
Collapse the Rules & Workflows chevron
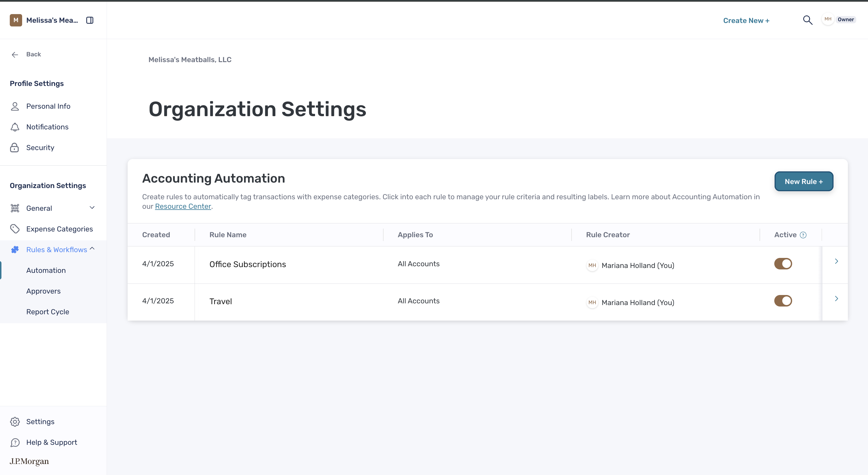pos(92,249)
